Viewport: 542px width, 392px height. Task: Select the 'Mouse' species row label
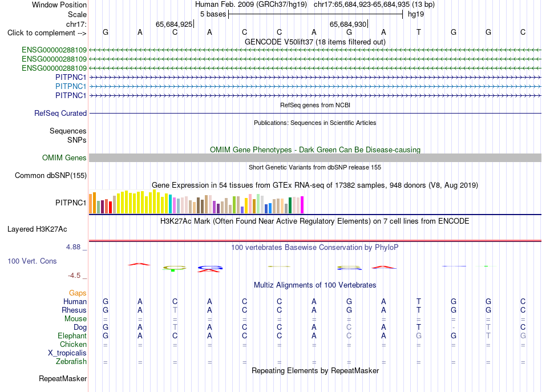tap(75, 319)
